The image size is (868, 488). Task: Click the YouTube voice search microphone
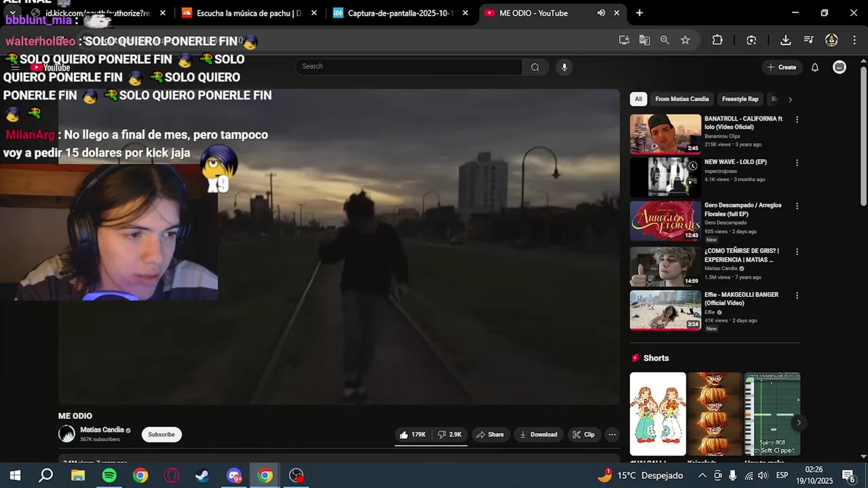point(564,67)
